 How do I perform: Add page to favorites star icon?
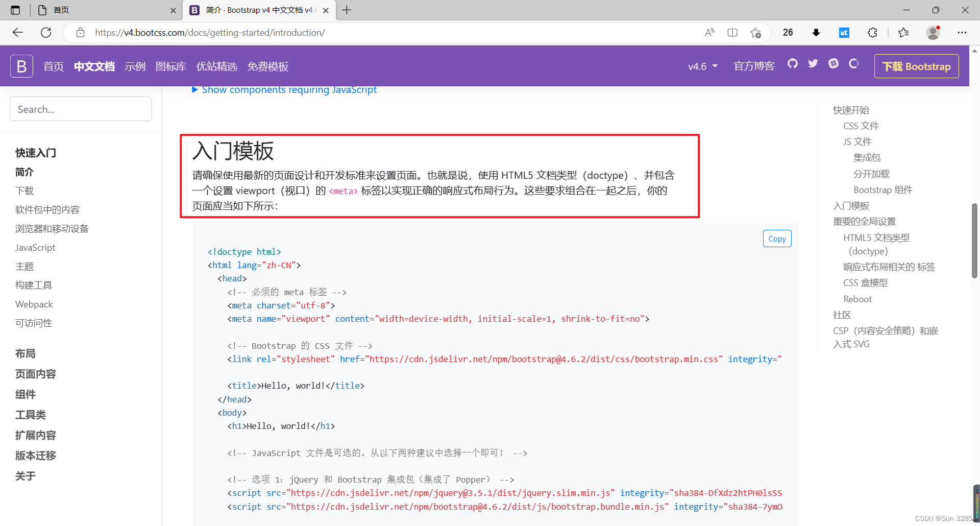755,33
